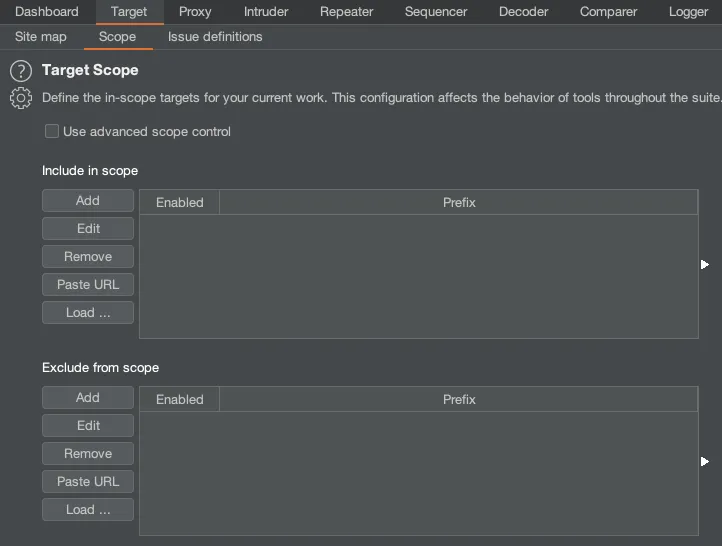Open the Target Scope help icon
This screenshot has width=722, height=546.
pos(21,71)
